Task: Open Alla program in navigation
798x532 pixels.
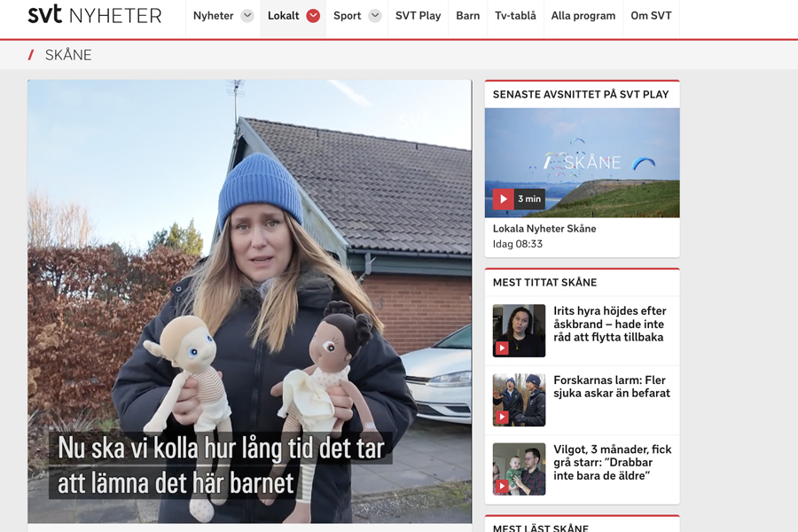Action: (x=583, y=16)
